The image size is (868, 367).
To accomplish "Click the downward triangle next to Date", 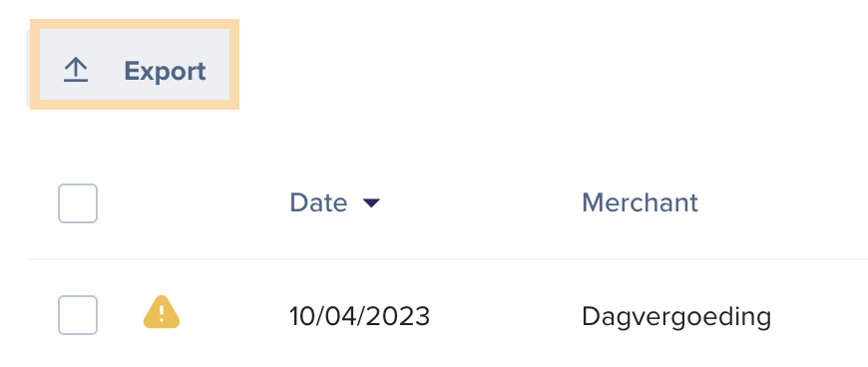I will [371, 203].
